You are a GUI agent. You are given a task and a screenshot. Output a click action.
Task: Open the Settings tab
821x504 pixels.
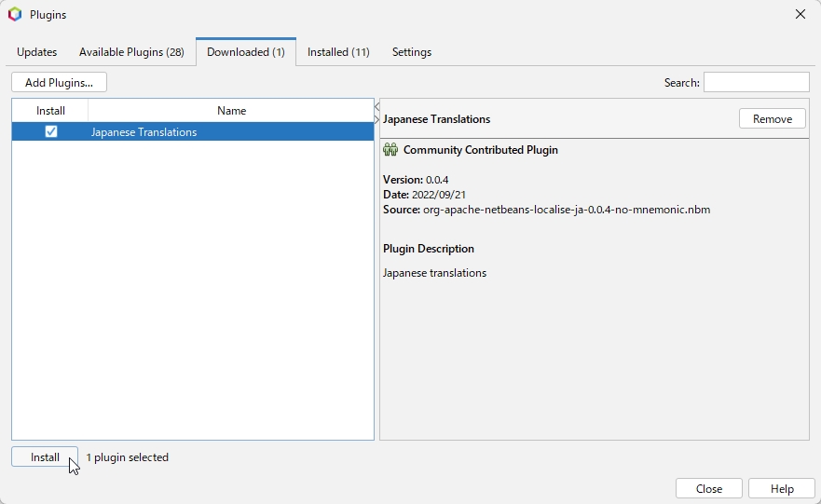click(x=412, y=52)
